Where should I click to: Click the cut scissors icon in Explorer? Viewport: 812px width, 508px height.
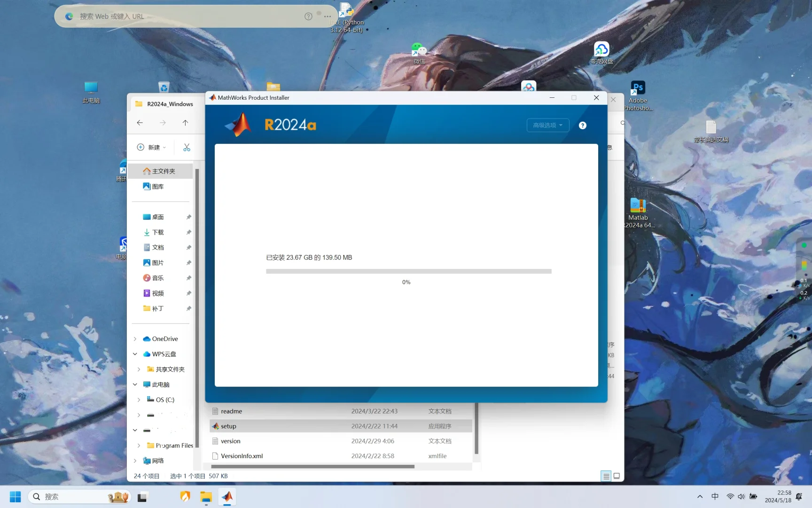(187, 148)
